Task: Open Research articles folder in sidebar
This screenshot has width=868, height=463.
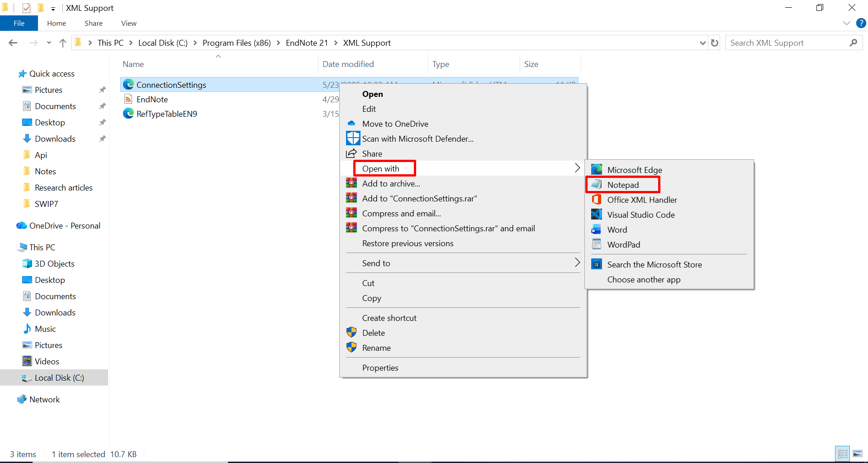Action: click(63, 187)
